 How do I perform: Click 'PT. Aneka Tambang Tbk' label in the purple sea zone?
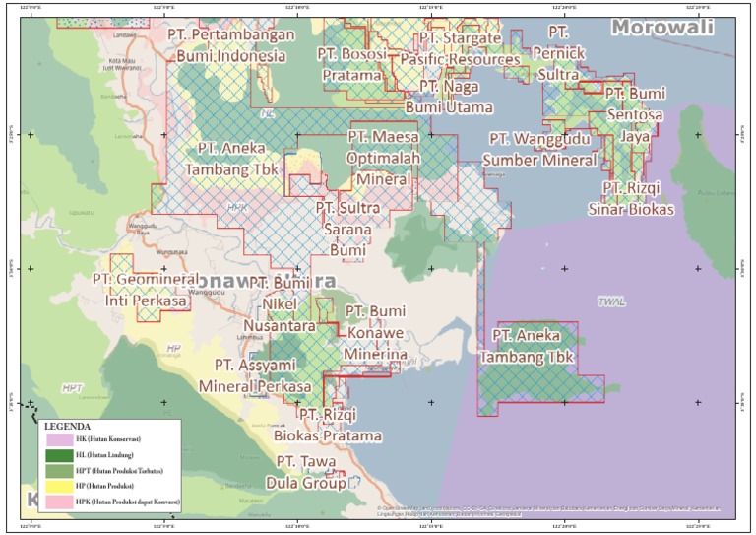coord(527,347)
